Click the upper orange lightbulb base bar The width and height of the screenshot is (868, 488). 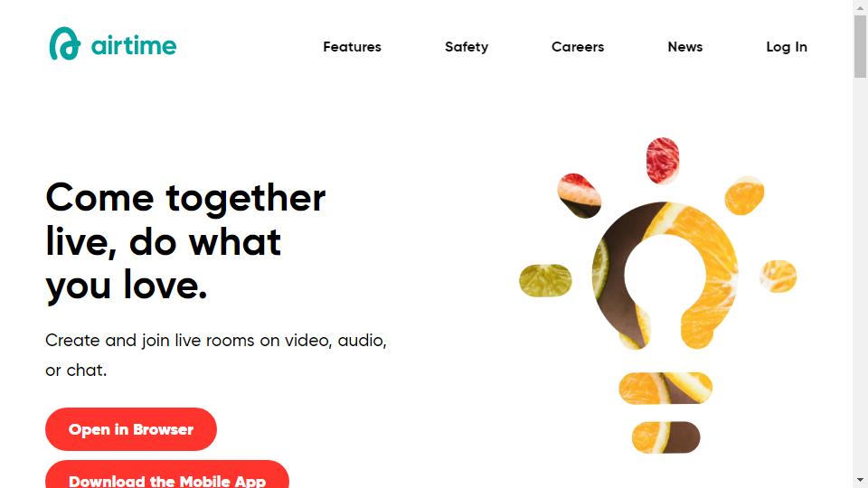pyautogui.click(x=665, y=388)
